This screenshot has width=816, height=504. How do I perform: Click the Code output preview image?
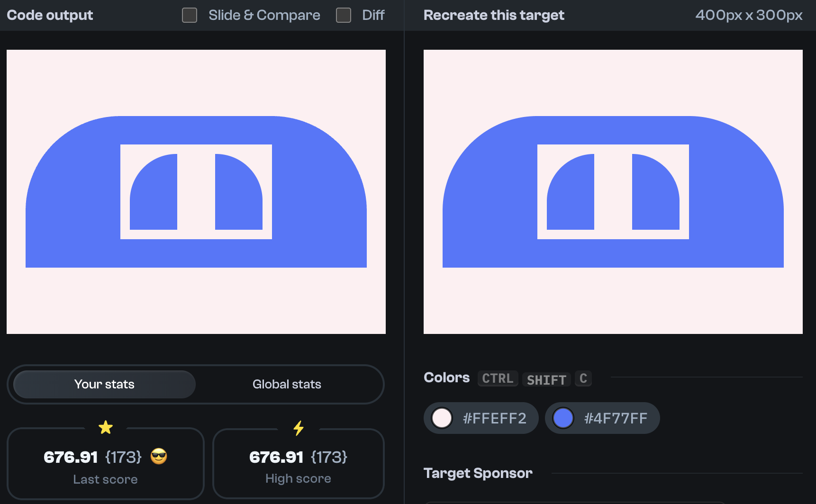point(196,192)
